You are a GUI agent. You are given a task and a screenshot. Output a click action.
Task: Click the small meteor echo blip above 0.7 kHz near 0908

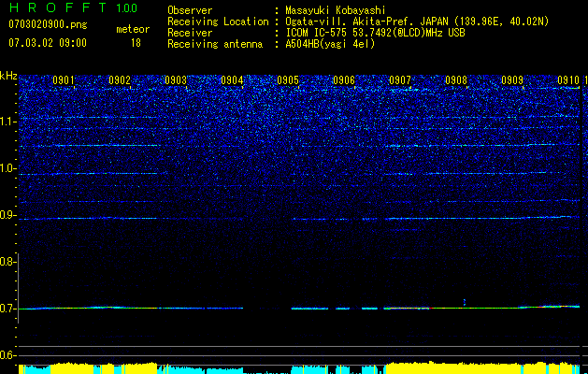(x=465, y=302)
